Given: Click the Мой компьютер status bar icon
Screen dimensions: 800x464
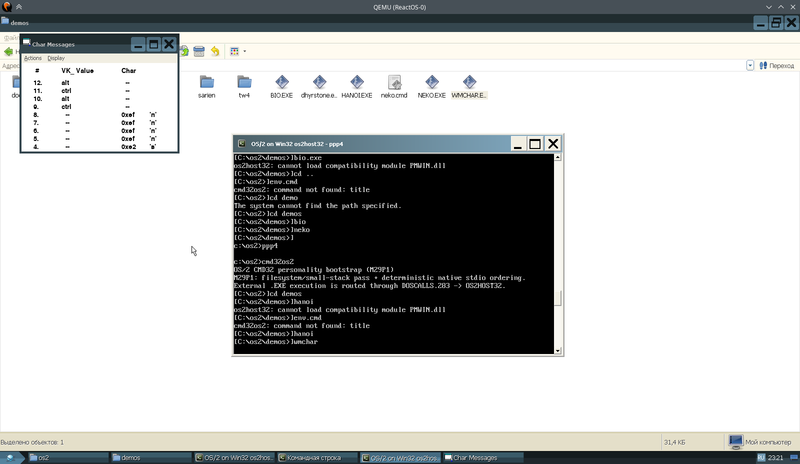Looking at the screenshot, I should [x=735, y=442].
